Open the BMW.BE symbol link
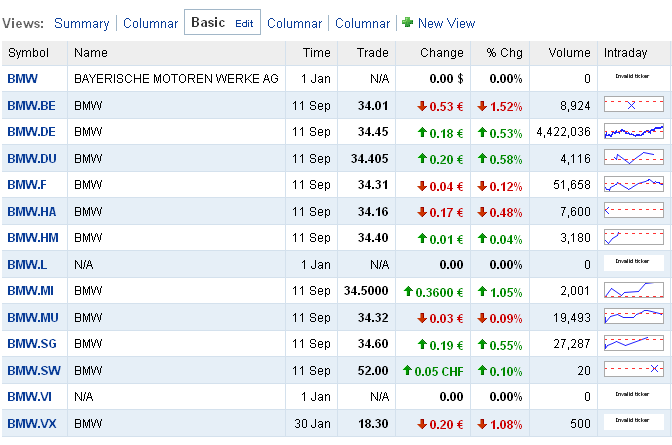The height and width of the screenshot is (445, 672). pos(31,105)
